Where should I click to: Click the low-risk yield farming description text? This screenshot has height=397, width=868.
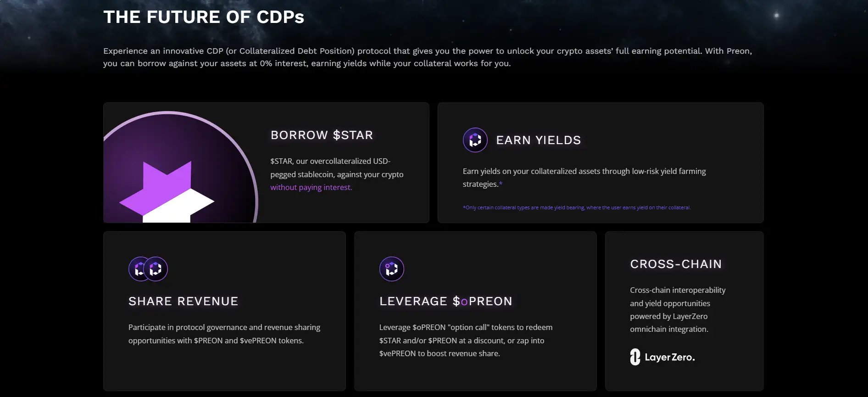click(x=584, y=172)
